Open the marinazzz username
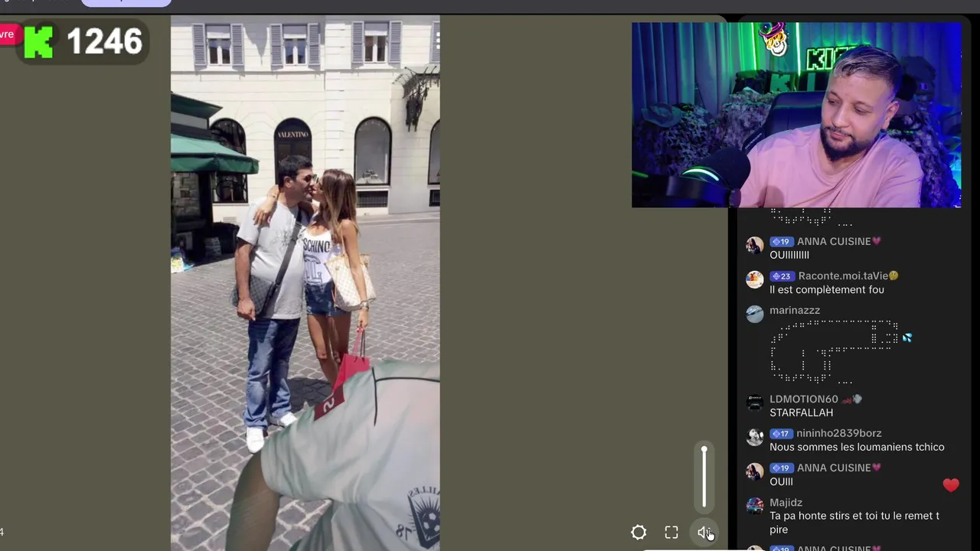Image resolution: width=980 pixels, height=551 pixels. (795, 310)
